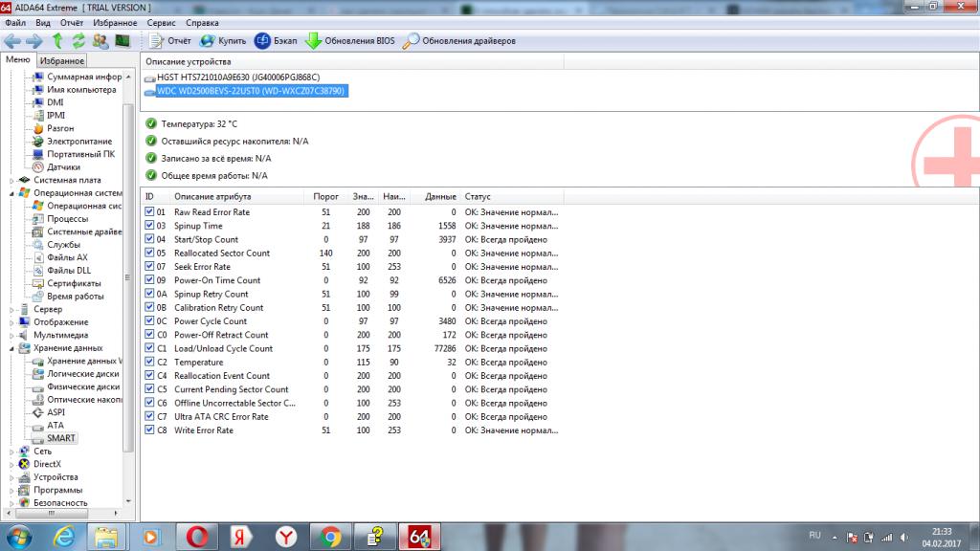Screen dimensions: 980x551
Task: Launch Internet Explorer from taskbar
Action: pyautogui.click(x=64, y=537)
